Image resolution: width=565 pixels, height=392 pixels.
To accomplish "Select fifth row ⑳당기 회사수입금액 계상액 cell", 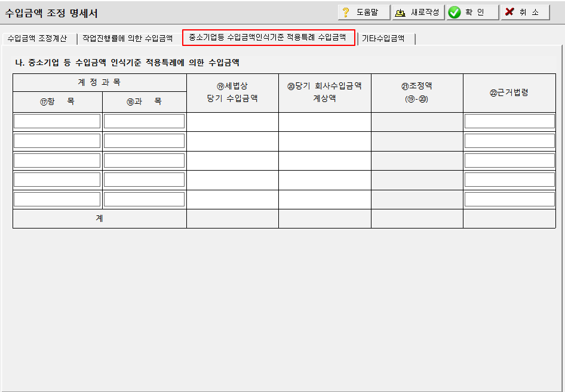I will coord(325,199).
